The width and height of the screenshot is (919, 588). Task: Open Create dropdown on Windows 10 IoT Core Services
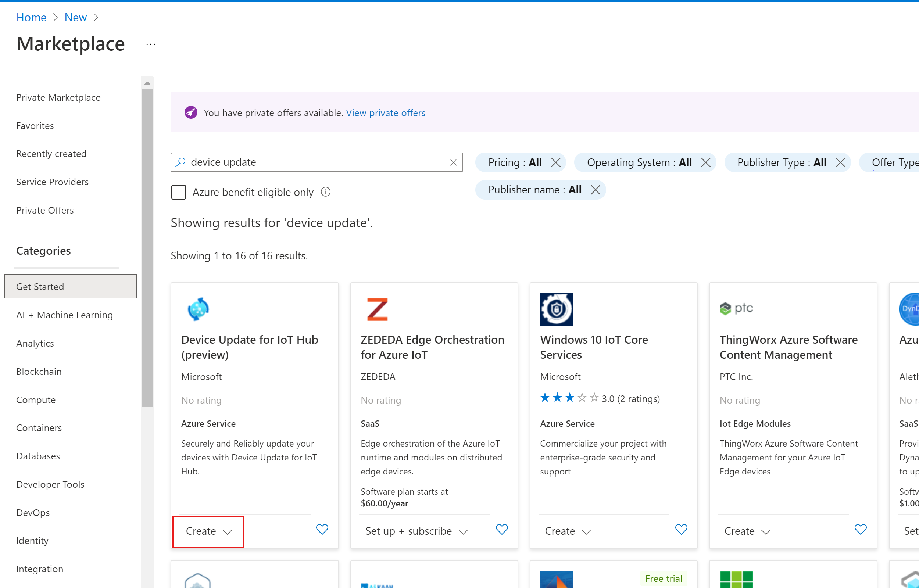click(567, 531)
